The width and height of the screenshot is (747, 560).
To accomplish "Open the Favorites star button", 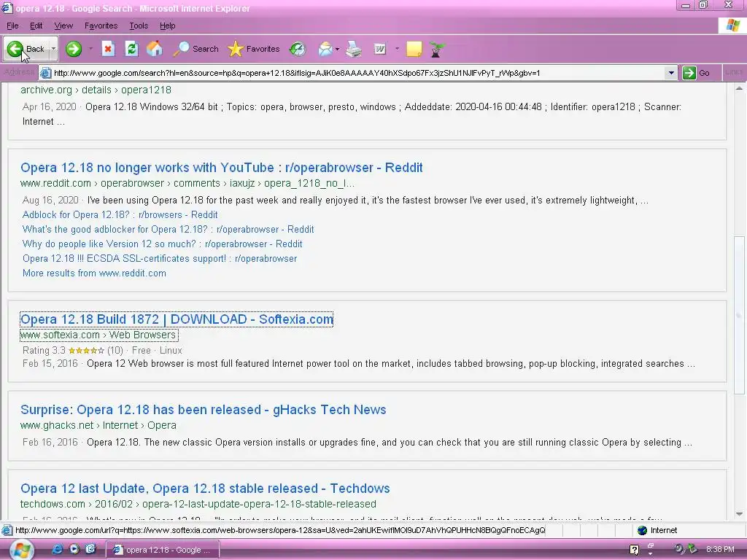I will (253, 49).
